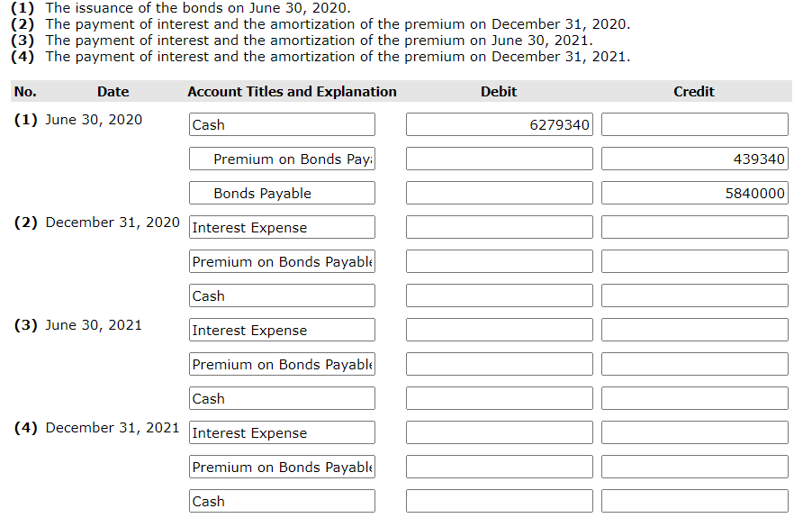Select Cash account field for December 31, 2021
Image resolution: width=812 pixels, height=527 pixels.
click(282, 501)
